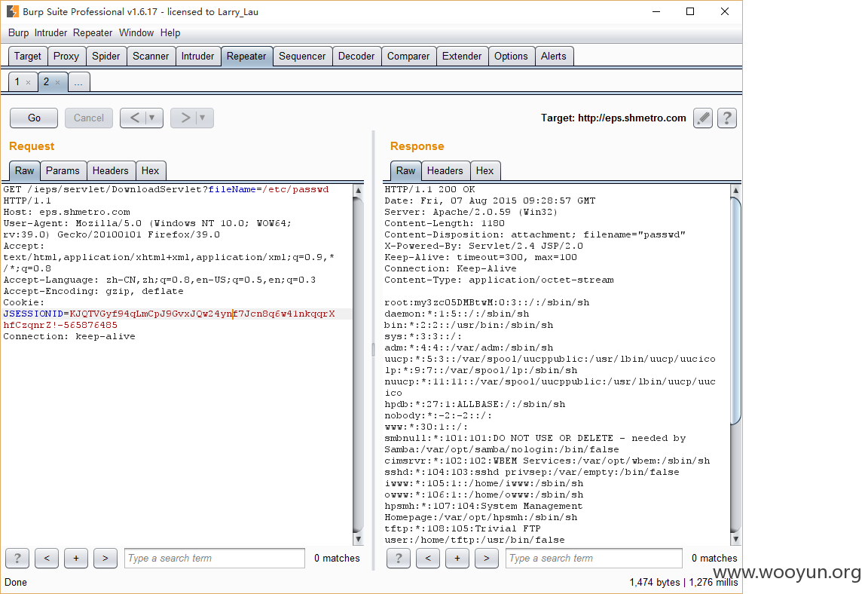
Task: Switch to response Headers tab
Action: click(x=445, y=170)
